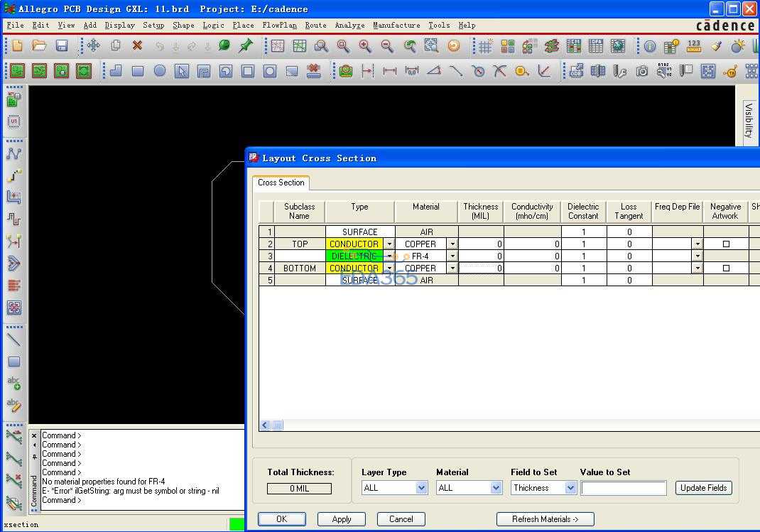Viewport: 760px width, 532px height.
Task: Toggle Negative Artwork checkbox for TOP layer
Action: tap(725, 244)
